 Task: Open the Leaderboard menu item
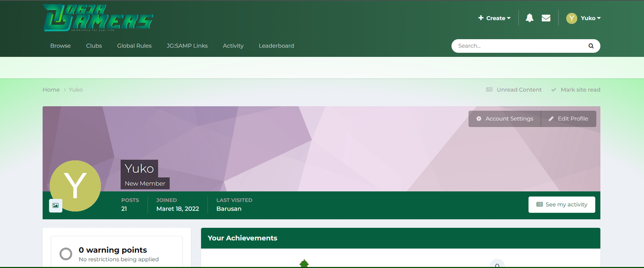[276, 46]
